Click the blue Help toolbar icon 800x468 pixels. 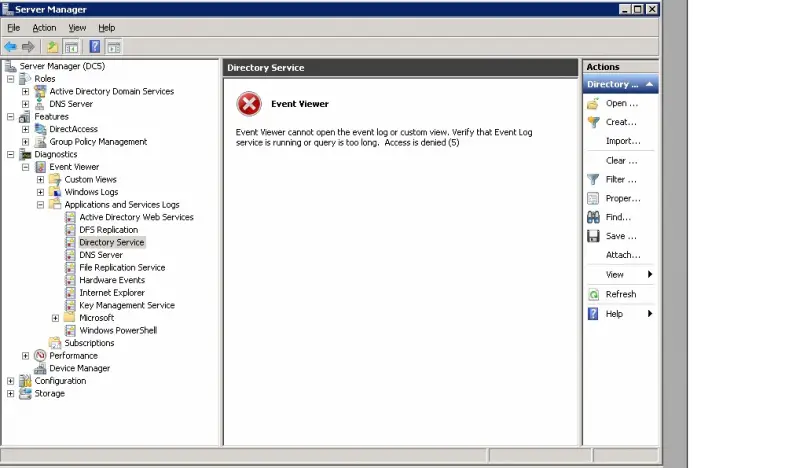pos(94,47)
